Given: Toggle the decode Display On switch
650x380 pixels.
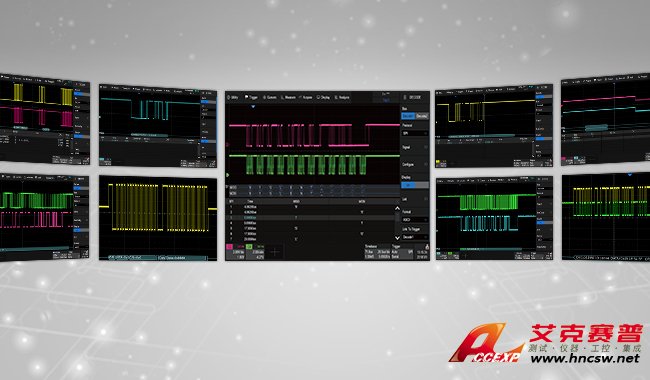Looking at the screenshot, I should point(415,185).
